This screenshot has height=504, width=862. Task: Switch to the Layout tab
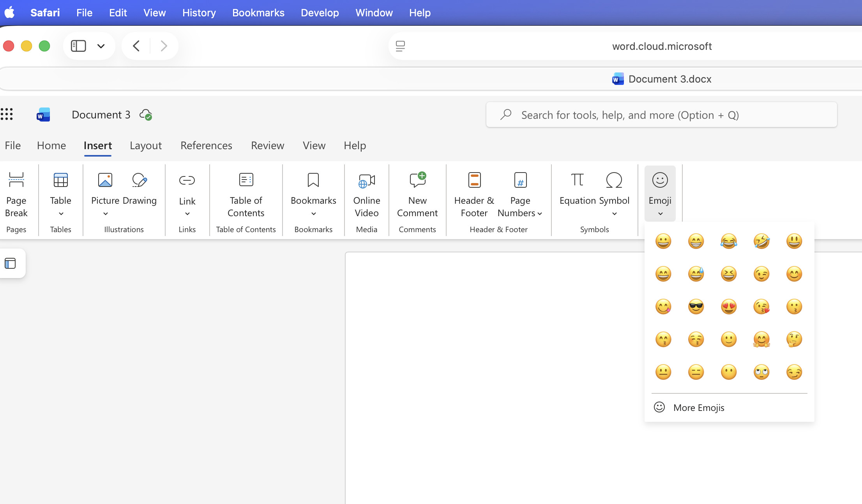146,145
